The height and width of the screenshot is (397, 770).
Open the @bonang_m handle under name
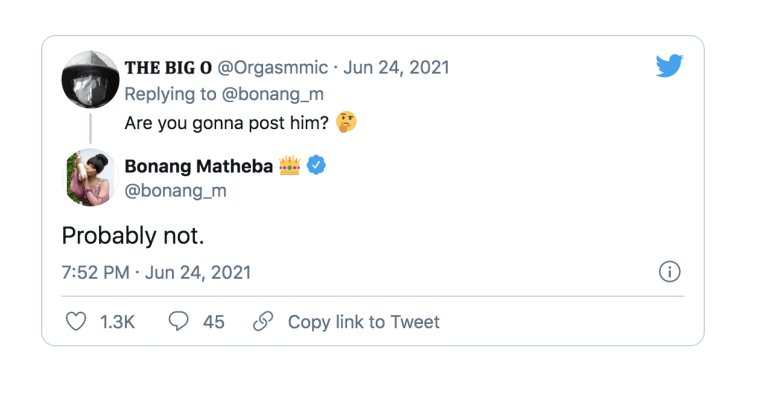(x=176, y=190)
